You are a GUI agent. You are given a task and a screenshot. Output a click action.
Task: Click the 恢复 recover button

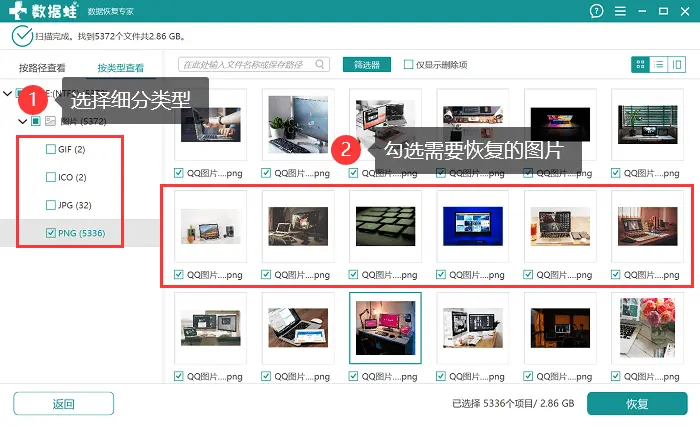(637, 404)
